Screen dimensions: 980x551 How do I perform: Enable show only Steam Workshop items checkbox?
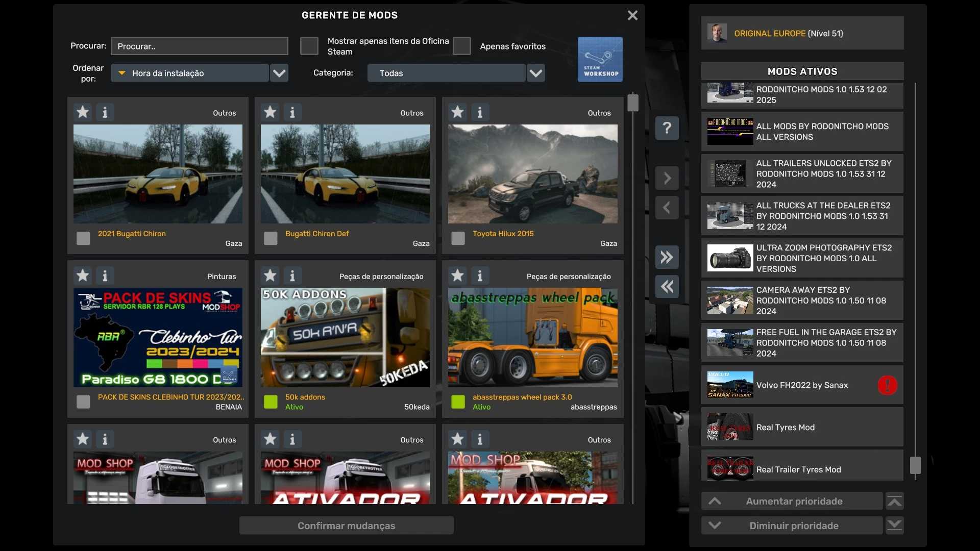[309, 46]
